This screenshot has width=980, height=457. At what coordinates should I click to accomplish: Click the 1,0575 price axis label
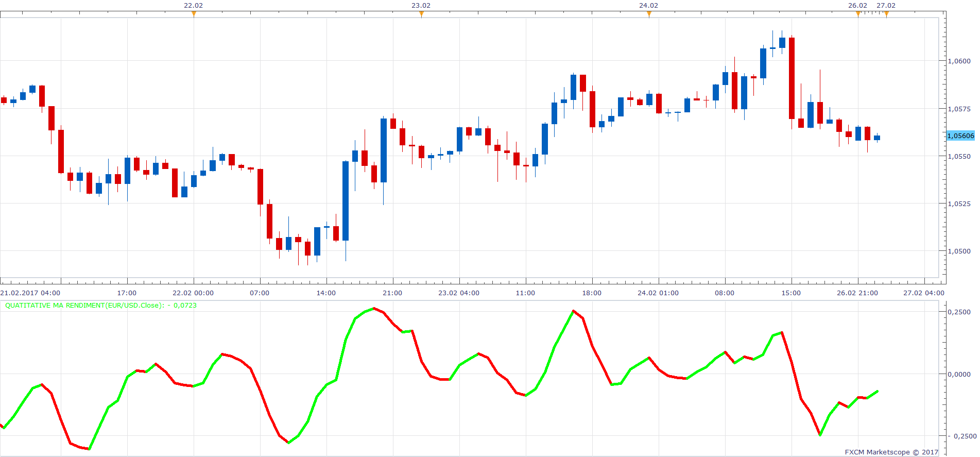(959, 109)
